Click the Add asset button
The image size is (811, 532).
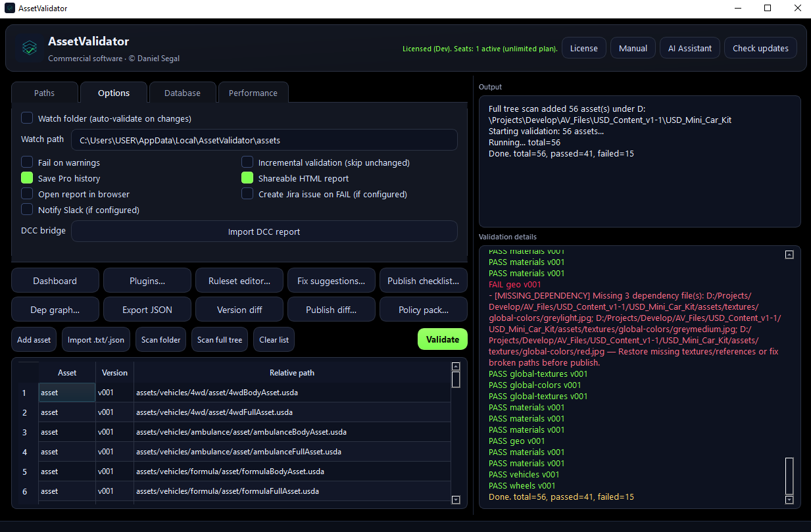pyautogui.click(x=34, y=340)
